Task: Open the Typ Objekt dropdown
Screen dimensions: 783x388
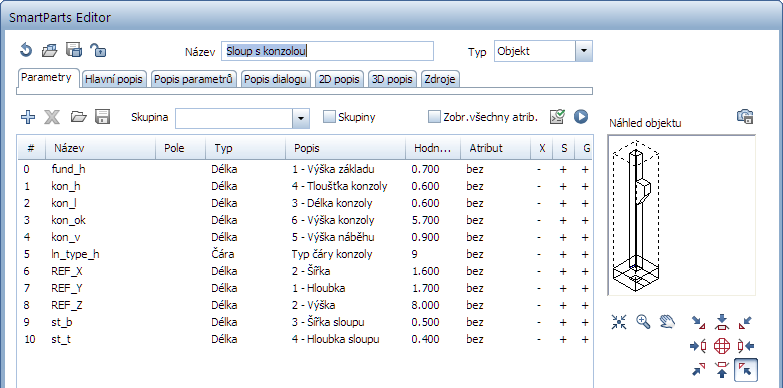Action: click(584, 51)
